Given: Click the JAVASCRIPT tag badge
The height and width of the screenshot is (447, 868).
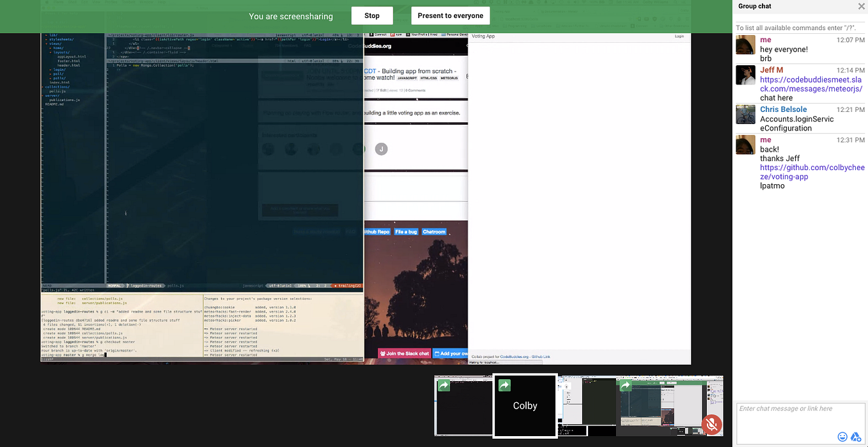Looking at the screenshot, I should tap(408, 77).
